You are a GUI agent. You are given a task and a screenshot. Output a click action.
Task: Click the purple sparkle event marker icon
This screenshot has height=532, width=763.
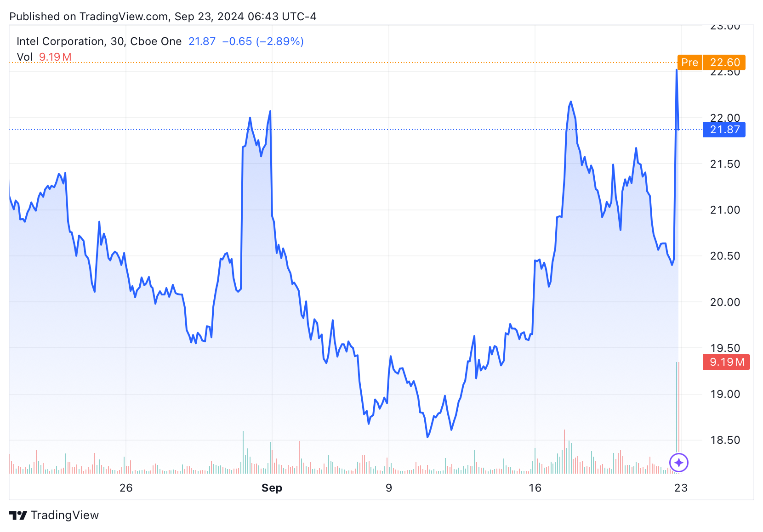(679, 463)
